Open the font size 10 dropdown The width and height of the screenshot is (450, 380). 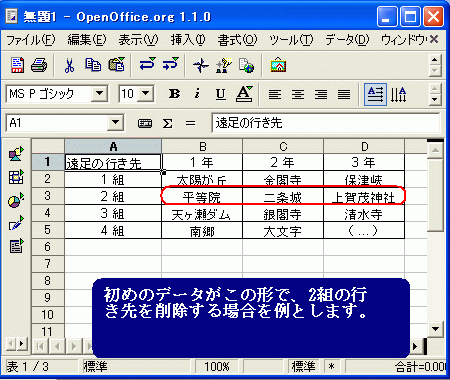(x=146, y=93)
